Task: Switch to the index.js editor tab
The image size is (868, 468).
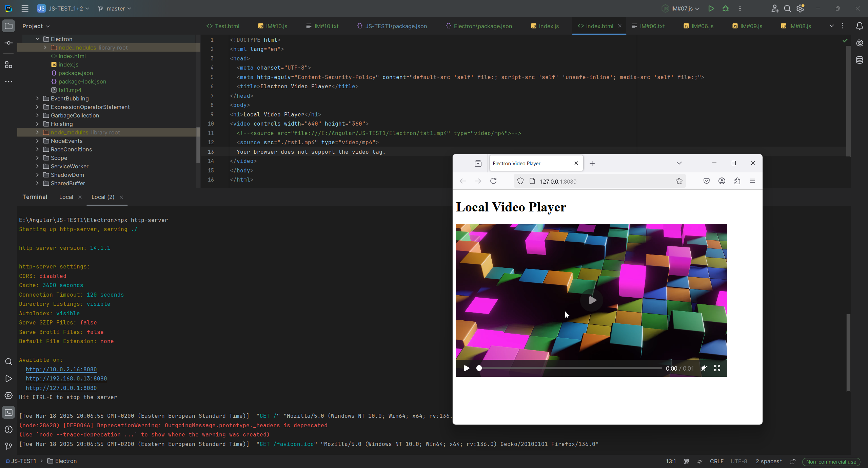Action: 545,26
